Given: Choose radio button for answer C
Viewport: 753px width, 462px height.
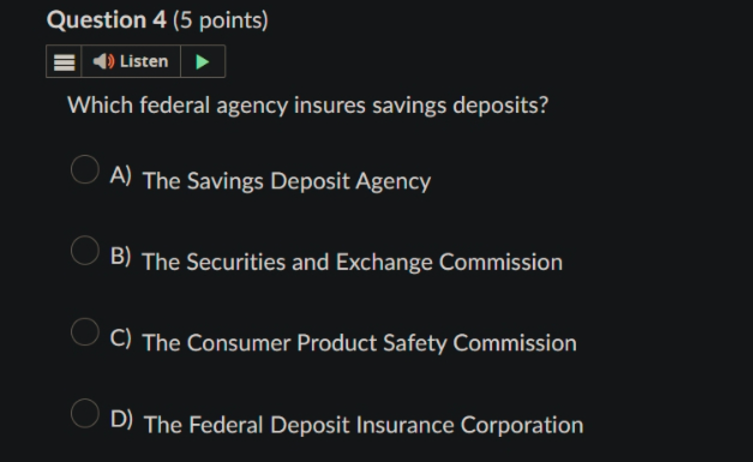Looking at the screenshot, I should pyautogui.click(x=85, y=331).
